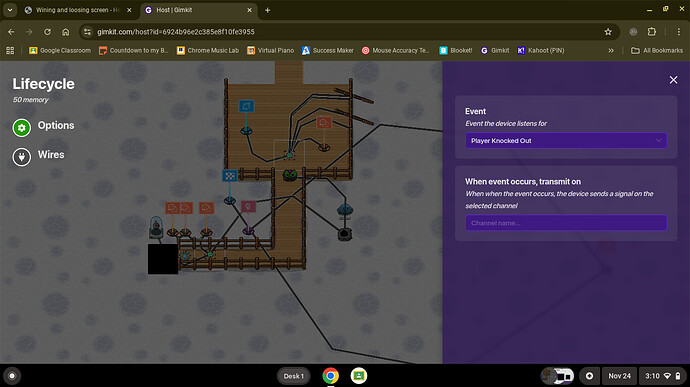Close the Lifecycle settings panel

pyautogui.click(x=673, y=80)
